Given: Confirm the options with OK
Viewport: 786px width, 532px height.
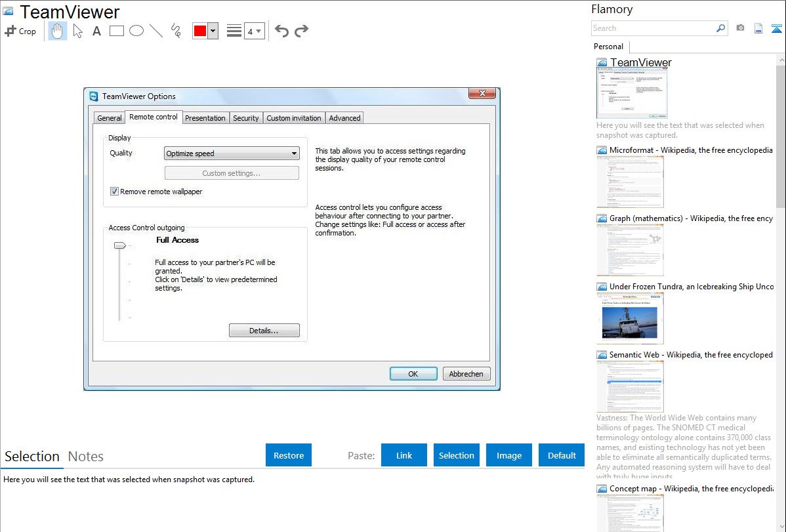Looking at the screenshot, I should tap(413, 374).
